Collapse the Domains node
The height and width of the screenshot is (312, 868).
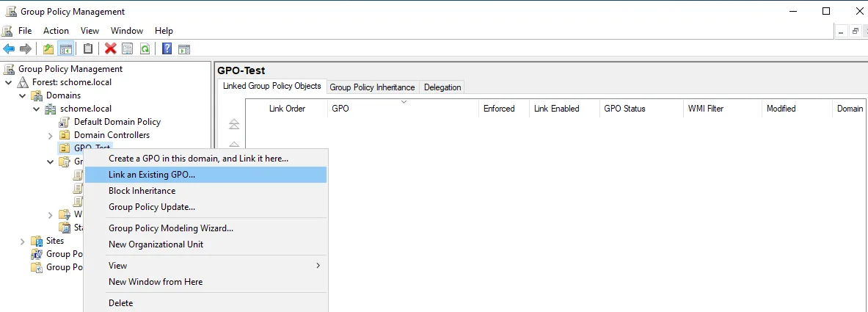22,95
